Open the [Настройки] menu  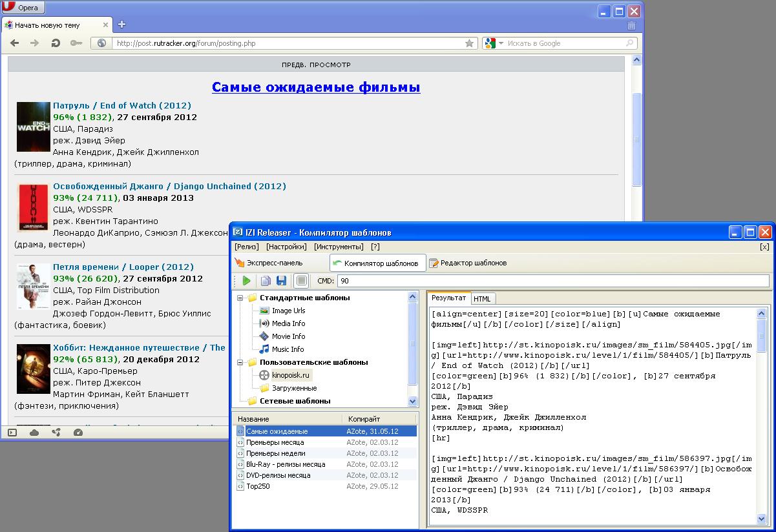coord(286,247)
